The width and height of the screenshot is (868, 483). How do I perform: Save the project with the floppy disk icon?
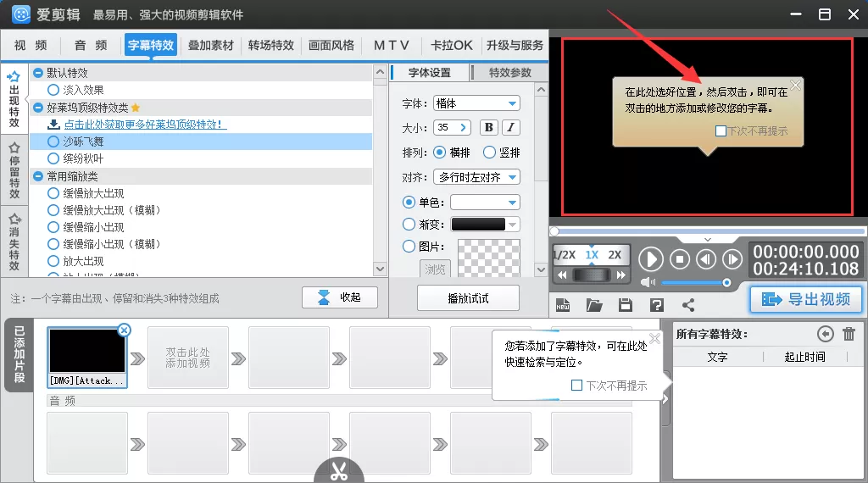[x=626, y=305]
